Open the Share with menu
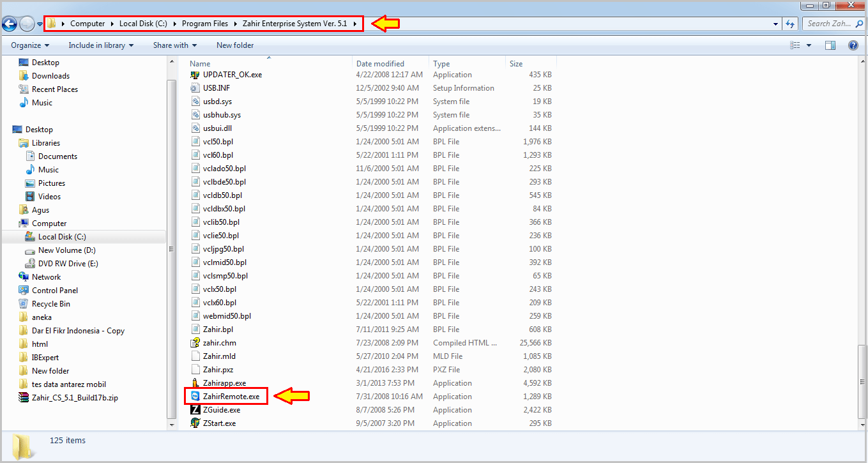Screen dimensions: 868x463 tap(174, 45)
